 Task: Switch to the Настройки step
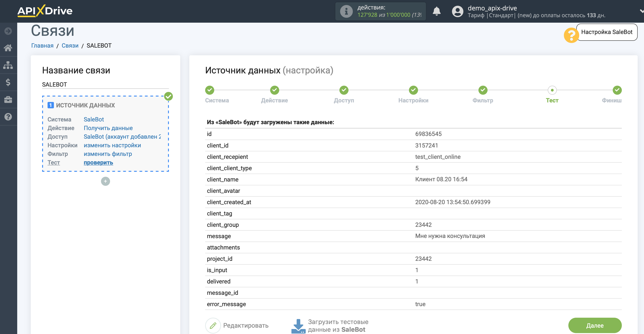point(413,90)
